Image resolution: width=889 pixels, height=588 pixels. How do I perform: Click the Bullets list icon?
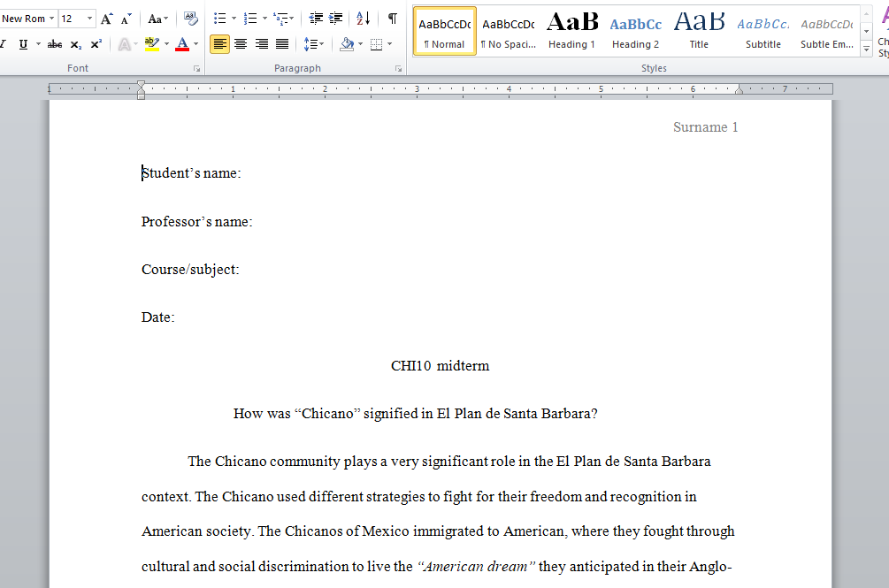pos(220,19)
